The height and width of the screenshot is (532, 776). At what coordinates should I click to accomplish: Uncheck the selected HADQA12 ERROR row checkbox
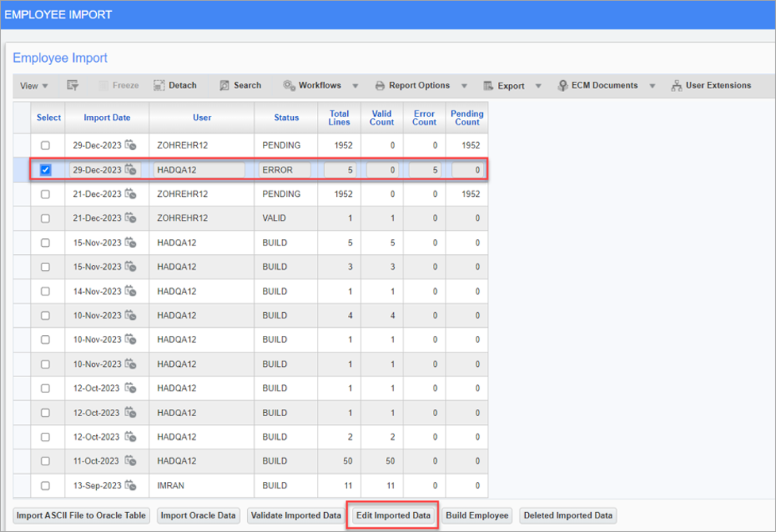coord(45,170)
